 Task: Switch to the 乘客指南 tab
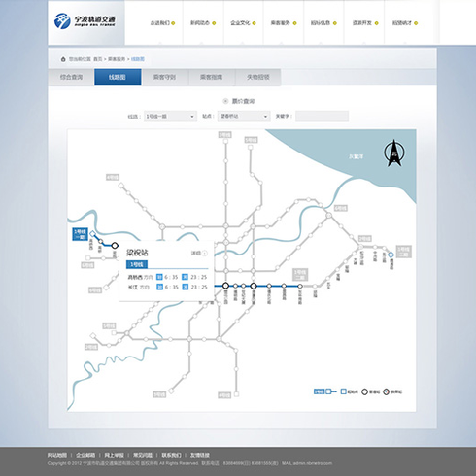pyautogui.click(x=211, y=77)
